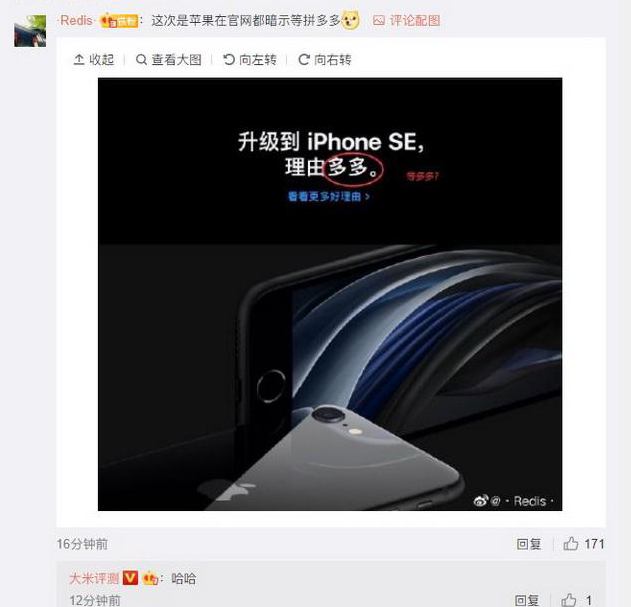Open the 大米评测 username link
The height and width of the screenshot is (607, 631).
tap(94, 578)
